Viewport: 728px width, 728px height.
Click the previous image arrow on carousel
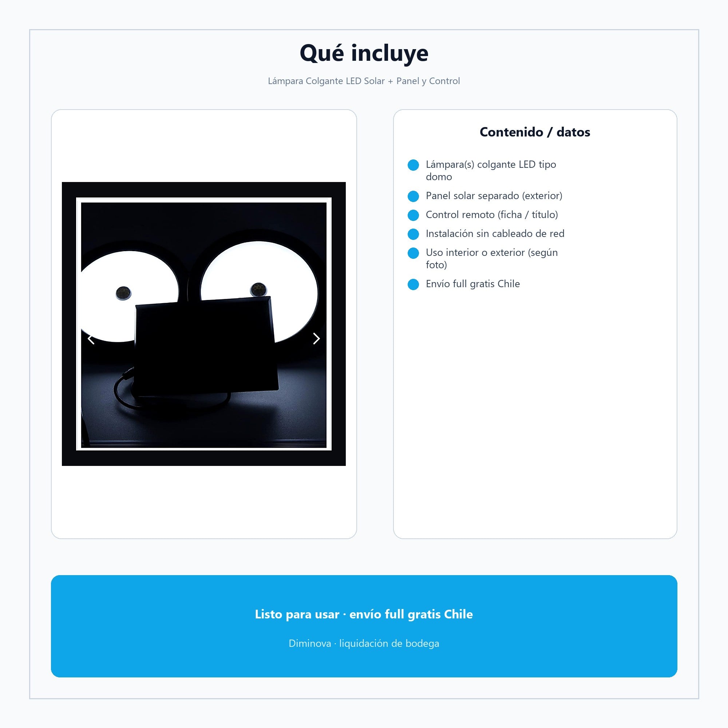(91, 339)
